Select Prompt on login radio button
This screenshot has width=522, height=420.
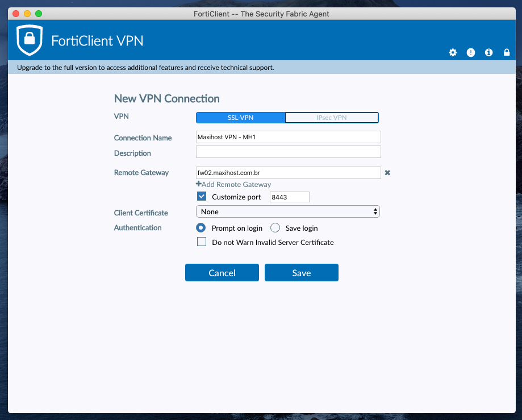[x=201, y=228]
